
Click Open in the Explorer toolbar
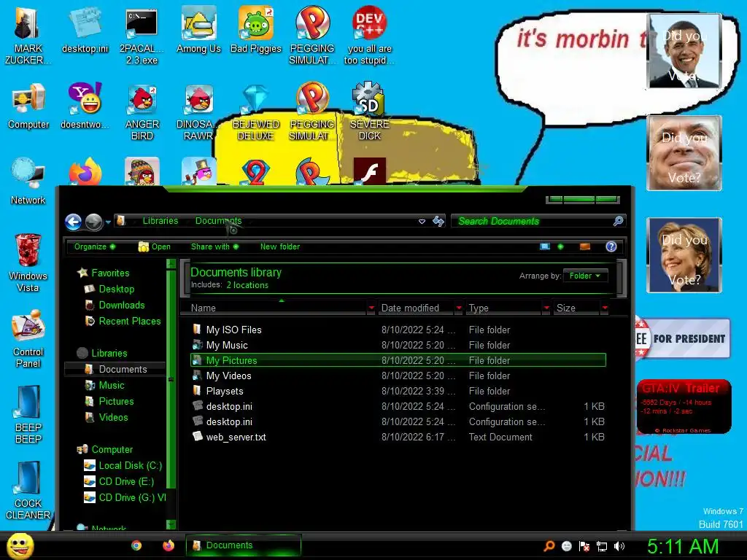coord(155,246)
